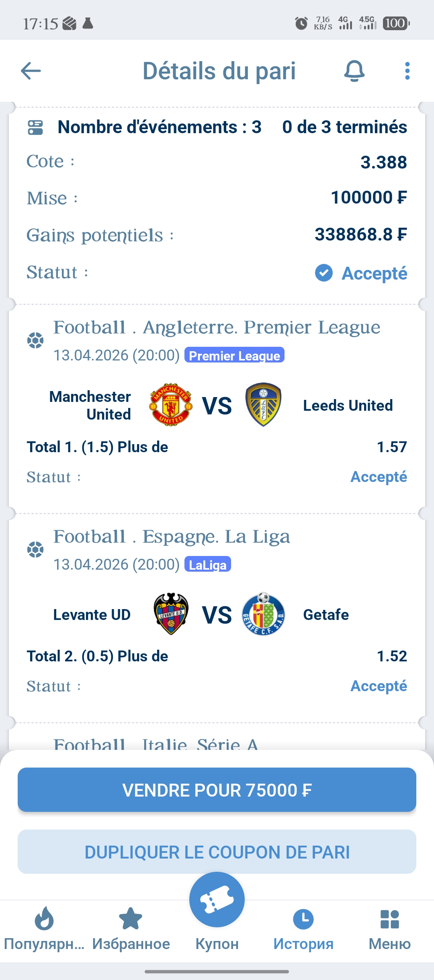Tap the events count list icon

(35, 128)
